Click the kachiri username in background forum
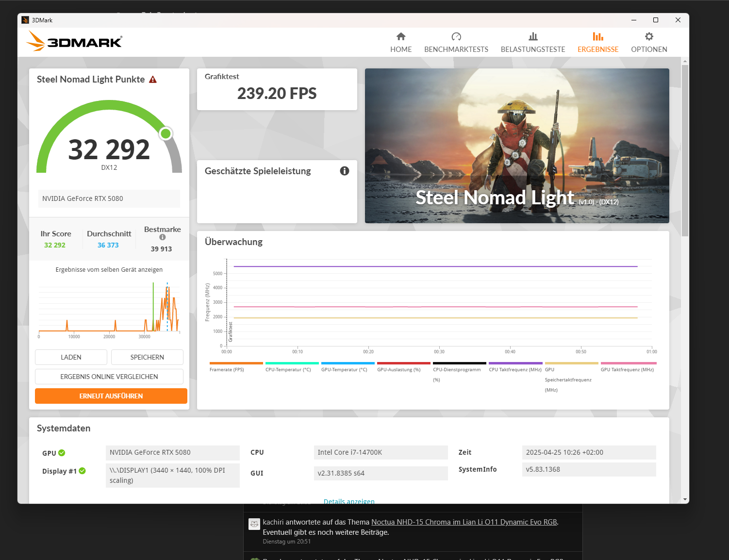Screen dimensions: 729x560 pos(273,522)
